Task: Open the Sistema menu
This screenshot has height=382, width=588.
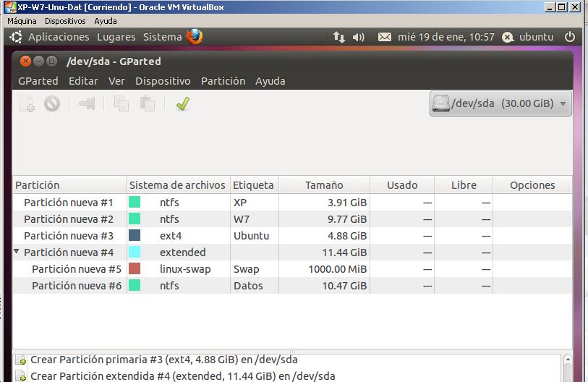Action: tap(163, 37)
